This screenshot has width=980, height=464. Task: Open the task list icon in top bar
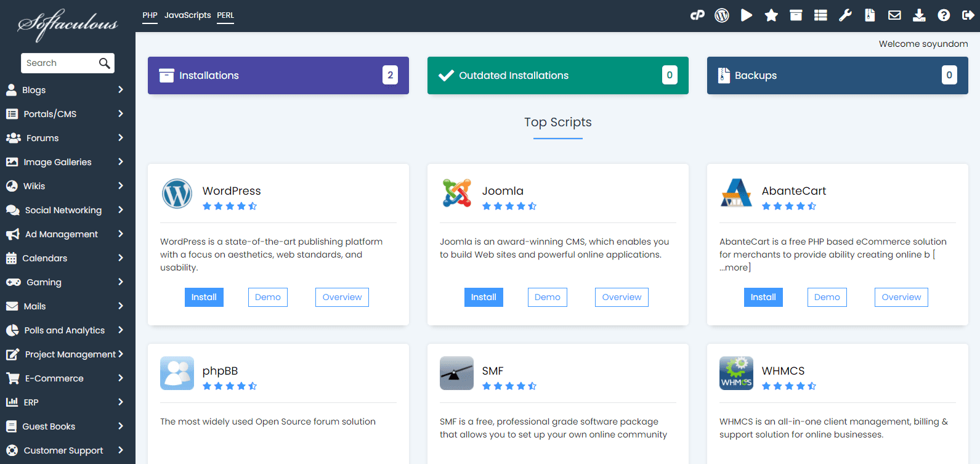click(820, 15)
